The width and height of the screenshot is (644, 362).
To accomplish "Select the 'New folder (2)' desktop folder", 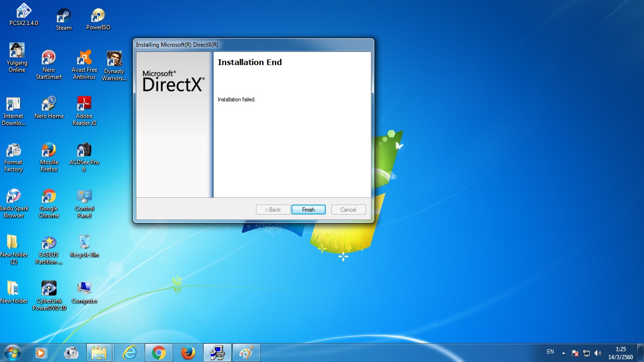I will click(x=13, y=250).
